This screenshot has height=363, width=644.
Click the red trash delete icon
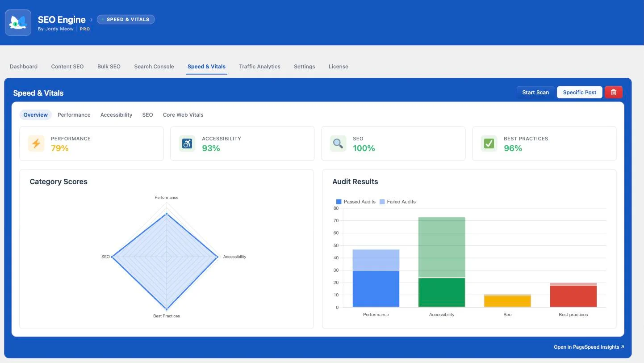coord(614,92)
